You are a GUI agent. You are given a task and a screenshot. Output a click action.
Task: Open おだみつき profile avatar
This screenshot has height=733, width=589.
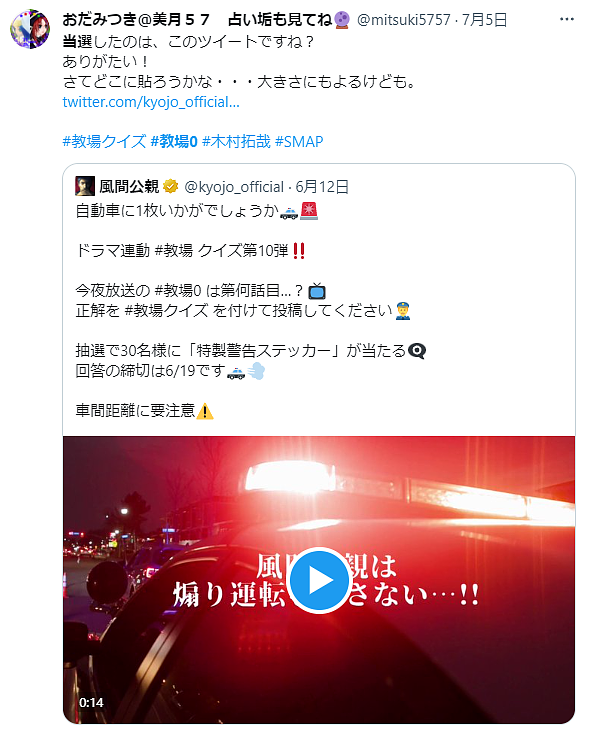click(30, 29)
